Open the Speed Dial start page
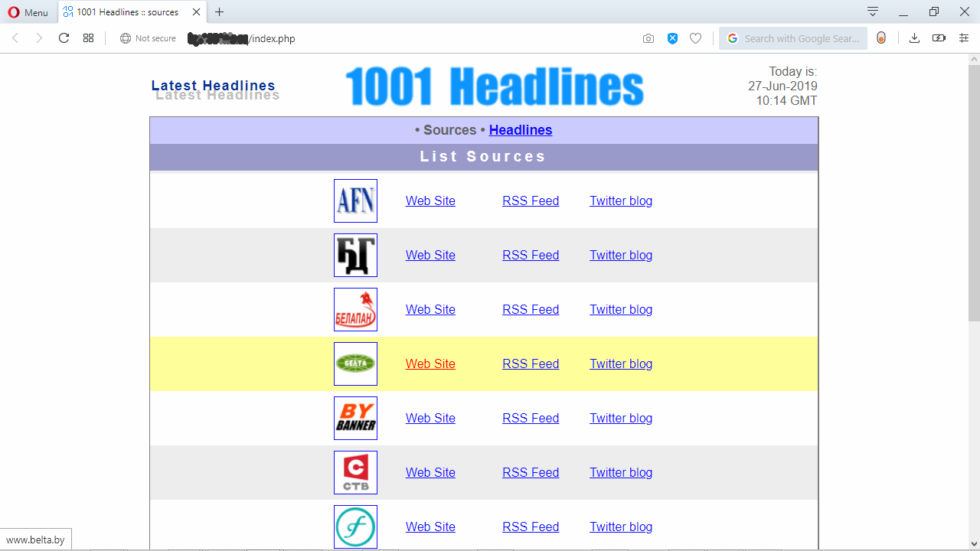980x551 pixels. coord(89,38)
